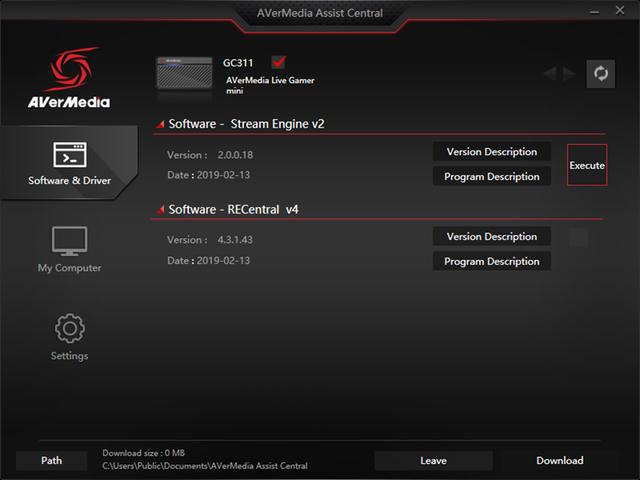Image resolution: width=640 pixels, height=480 pixels.
Task: Go to previous device with left arrow
Action: (550, 74)
